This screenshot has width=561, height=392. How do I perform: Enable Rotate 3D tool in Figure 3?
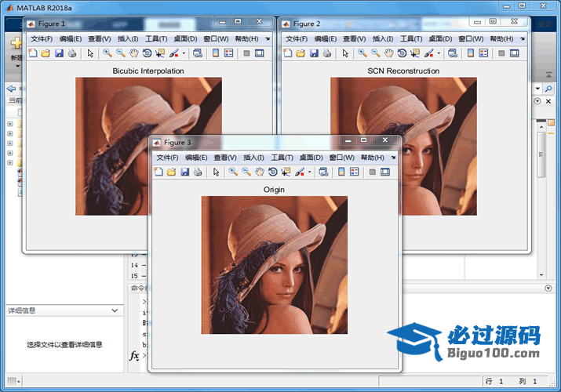[273, 172]
